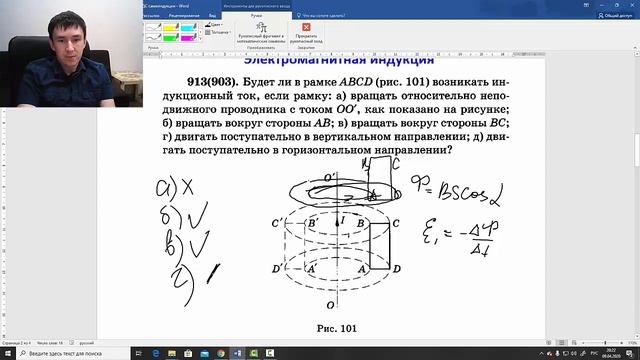Open Google Chrome from taskbar
Screen dimensions: 640x360
[x=221, y=353]
